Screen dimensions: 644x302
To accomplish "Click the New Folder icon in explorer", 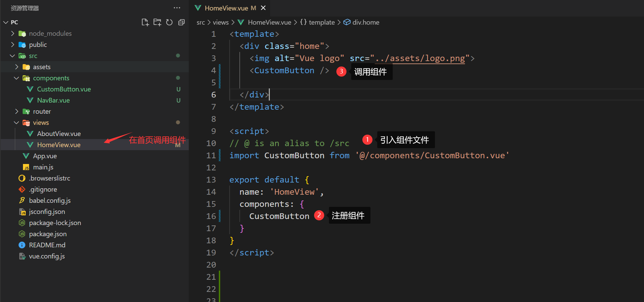I will coord(157,22).
